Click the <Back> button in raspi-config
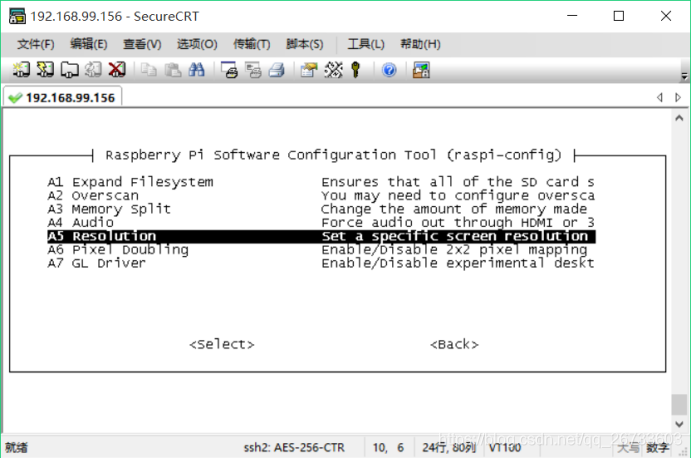Viewport: 692px width, 458px height. [454, 344]
